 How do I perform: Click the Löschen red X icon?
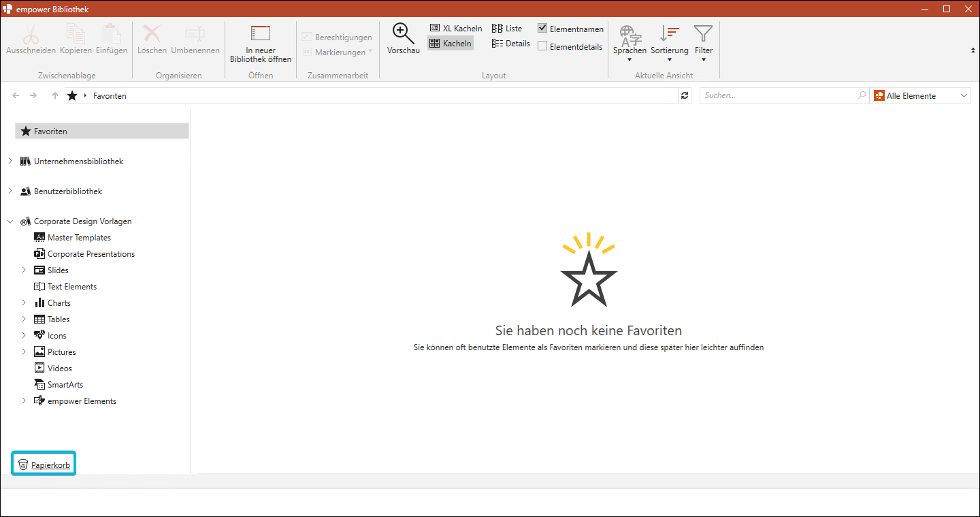[152, 33]
